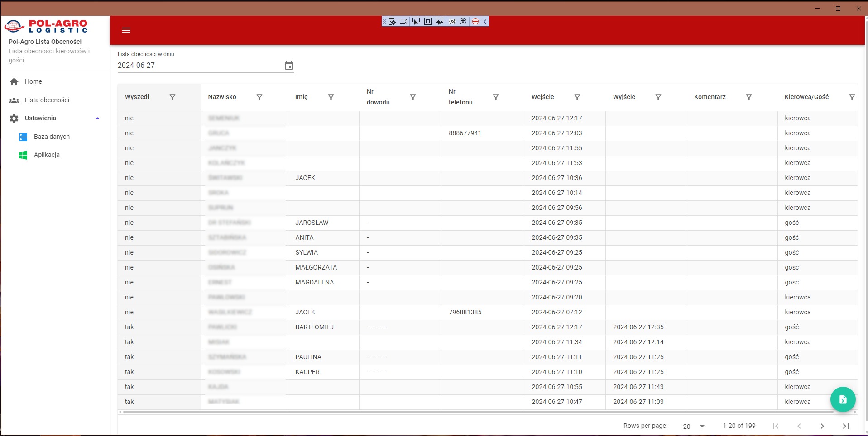Toggle hot reload braces icon
The height and width of the screenshot is (436, 868).
[x=452, y=21]
